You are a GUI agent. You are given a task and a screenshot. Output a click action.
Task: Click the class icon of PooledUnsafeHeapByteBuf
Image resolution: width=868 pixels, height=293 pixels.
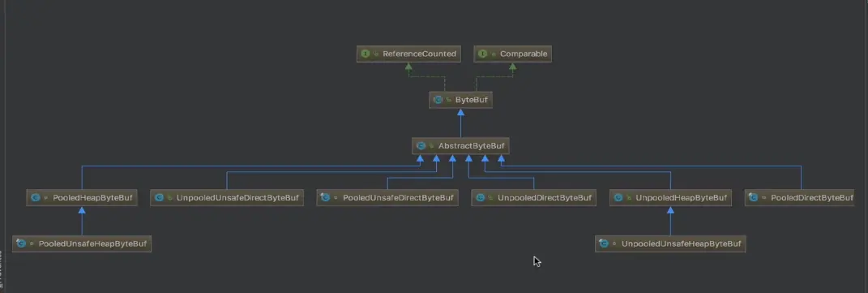[x=22, y=243]
